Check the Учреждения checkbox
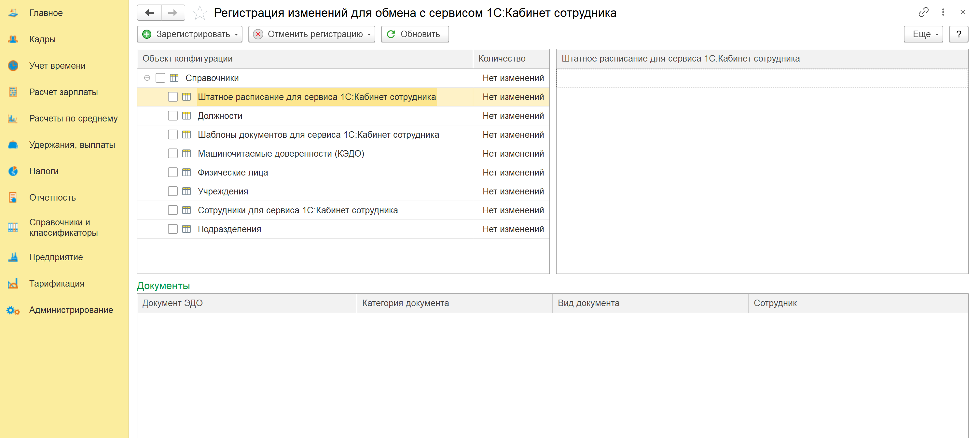The width and height of the screenshot is (980, 438). pos(173,191)
